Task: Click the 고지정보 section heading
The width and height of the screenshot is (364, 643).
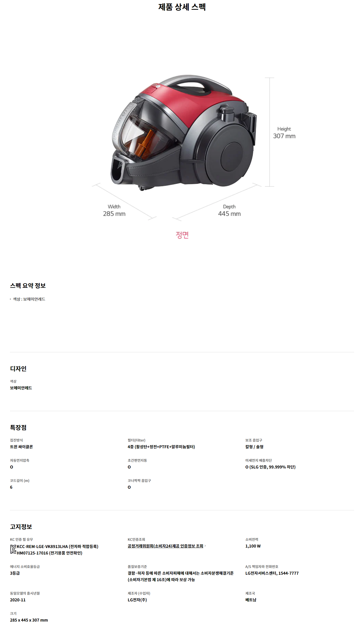Action: point(21,527)
